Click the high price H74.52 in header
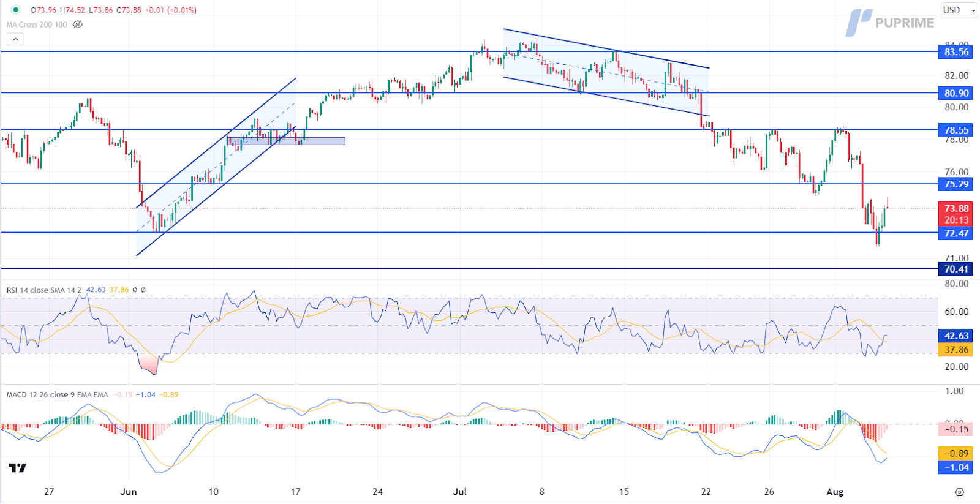980x504 pixels. click(x=72, y=10)
